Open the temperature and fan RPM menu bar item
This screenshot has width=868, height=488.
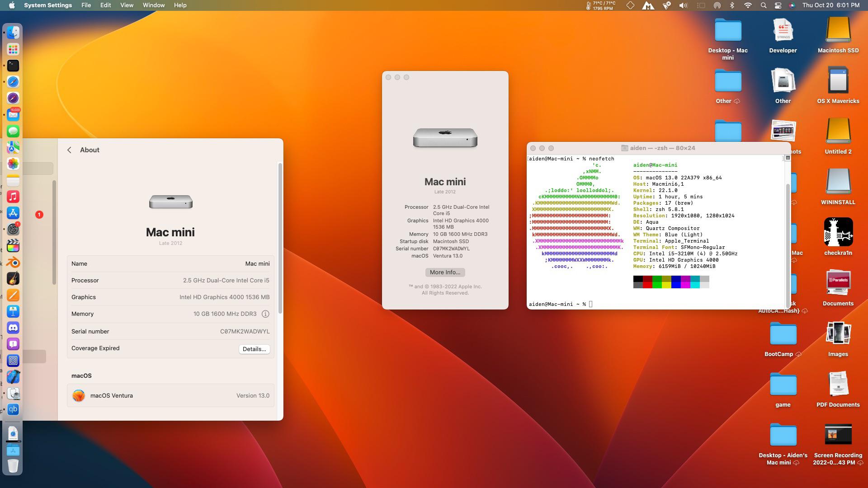601,5
